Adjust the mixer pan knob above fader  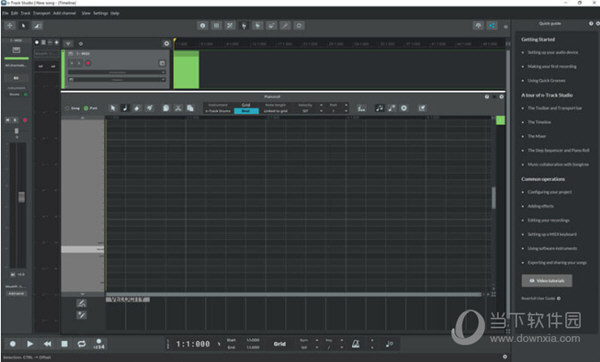[x=16, y=131]
